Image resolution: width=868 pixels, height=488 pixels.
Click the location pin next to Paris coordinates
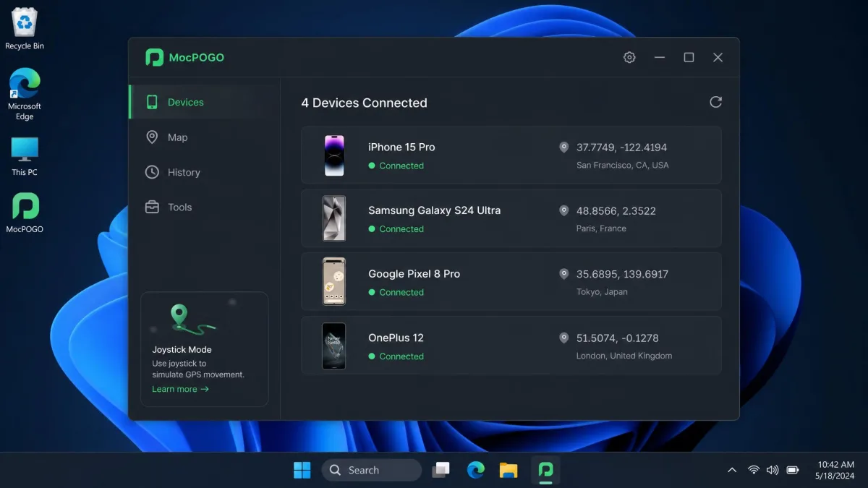563,210
